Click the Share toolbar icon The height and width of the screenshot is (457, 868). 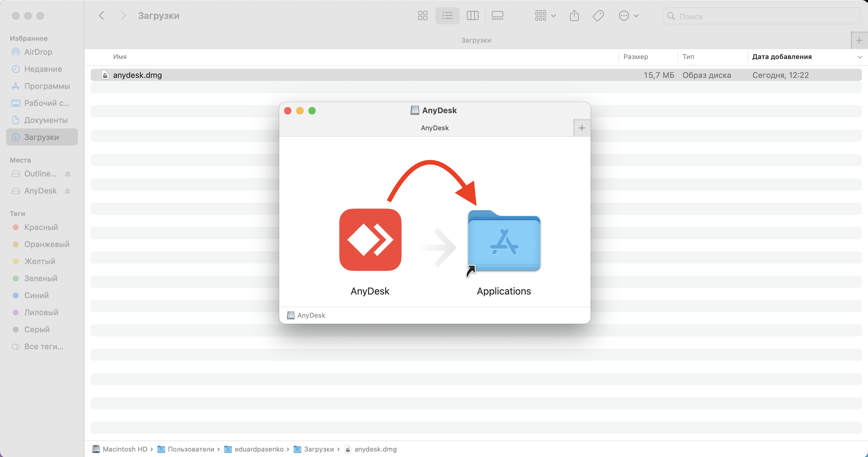[x=574, y=16]
